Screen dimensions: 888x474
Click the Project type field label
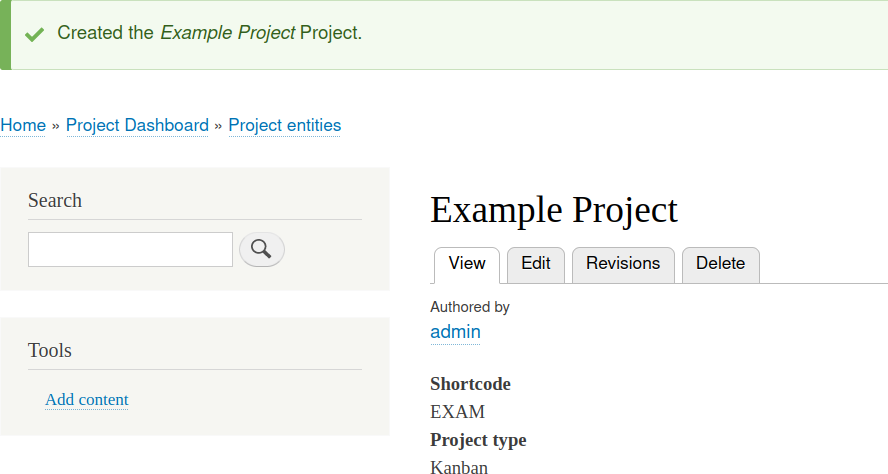coord(478,440)
